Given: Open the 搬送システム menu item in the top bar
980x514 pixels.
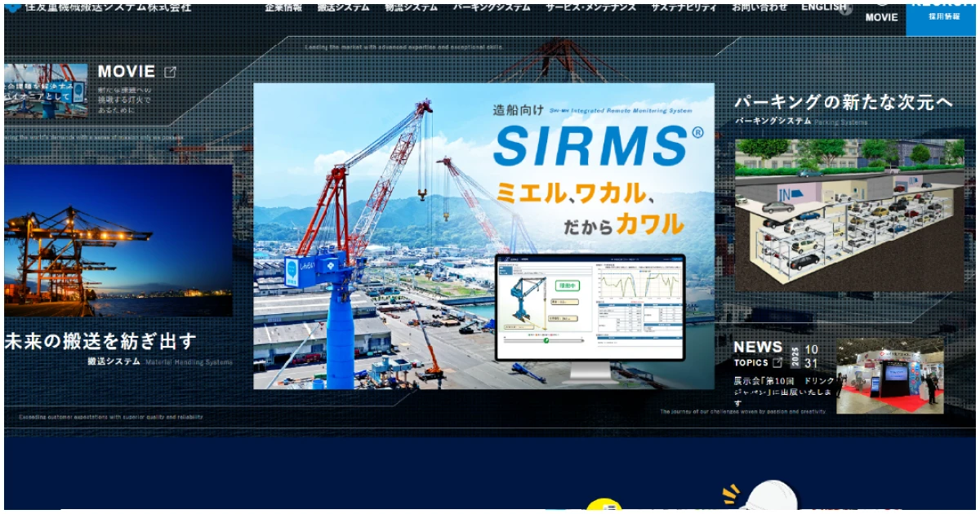Looking at the screenshot, I should [343, 7].
